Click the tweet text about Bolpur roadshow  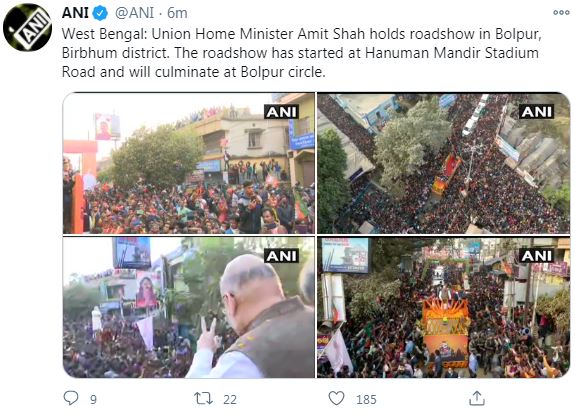(301, 53)
